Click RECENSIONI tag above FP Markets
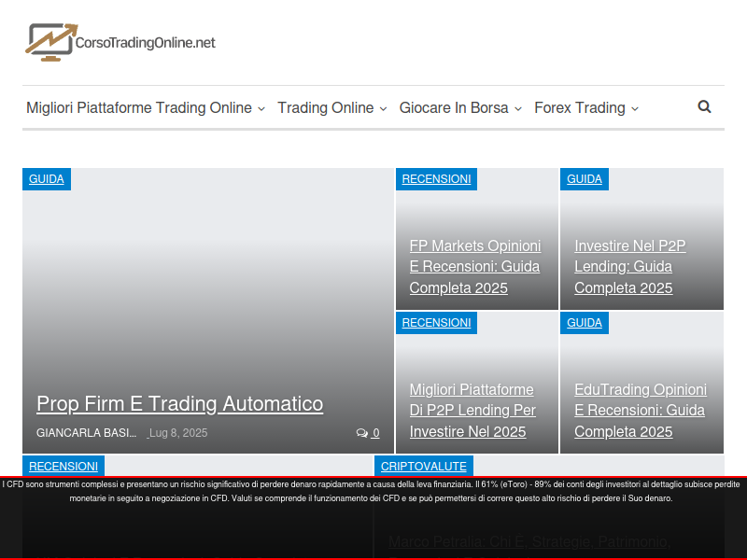 coord(436,179)
